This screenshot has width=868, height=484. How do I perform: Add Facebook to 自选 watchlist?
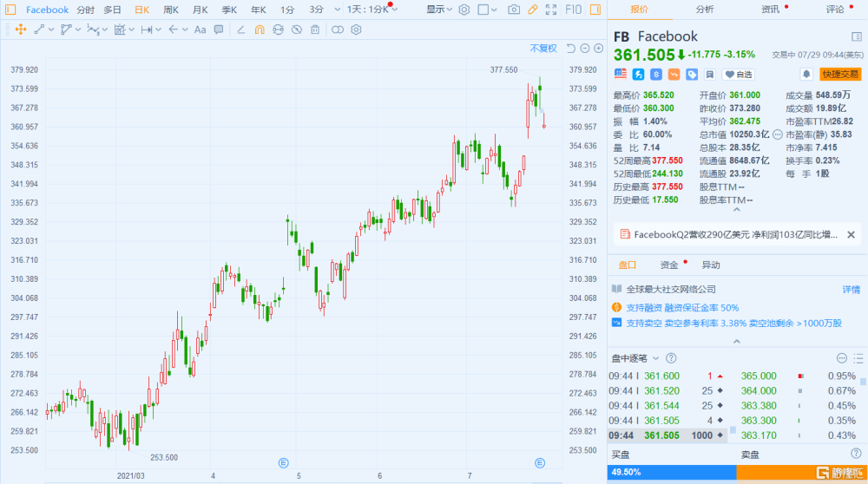739,74
